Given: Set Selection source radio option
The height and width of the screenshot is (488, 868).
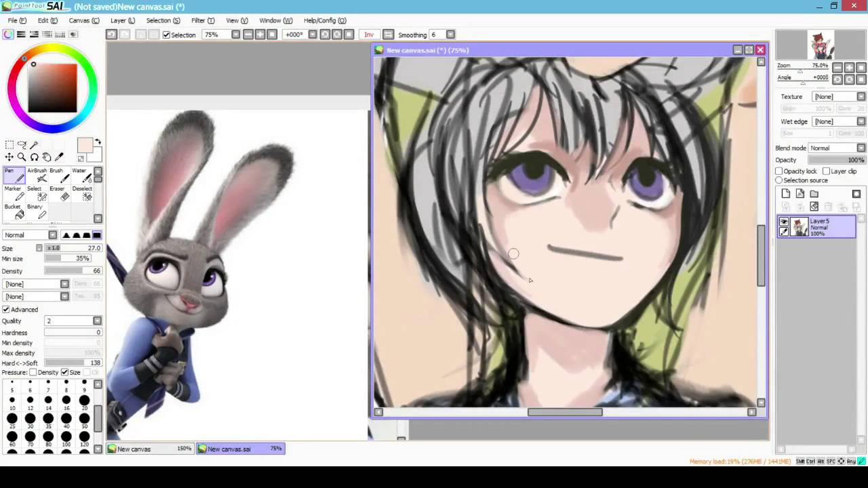Looking at the screenshot, I should click(x=779, y=180).
